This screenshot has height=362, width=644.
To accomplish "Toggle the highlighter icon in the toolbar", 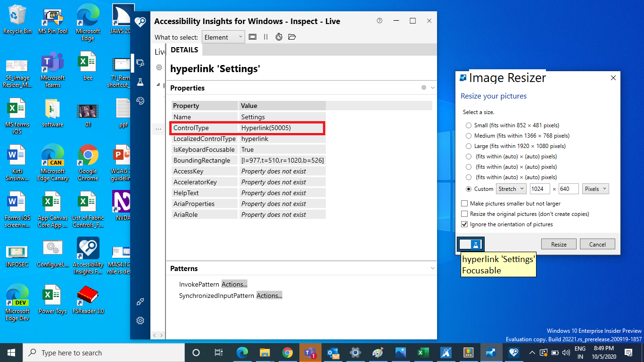I will coord(253,37).
